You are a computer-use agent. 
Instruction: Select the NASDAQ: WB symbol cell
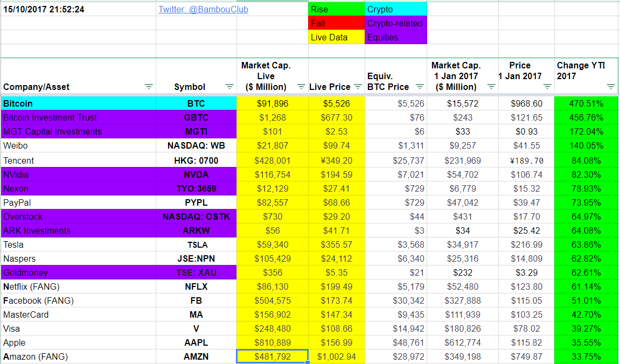click(x=197, y=145)
